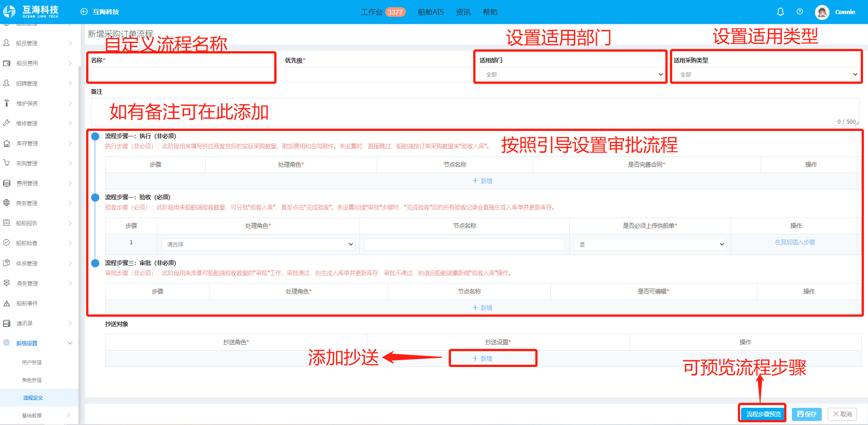The width and height of the screenshot is (868, 425).
Task: Open the 帮助 top menu
Action: click(x=490, y=12)
